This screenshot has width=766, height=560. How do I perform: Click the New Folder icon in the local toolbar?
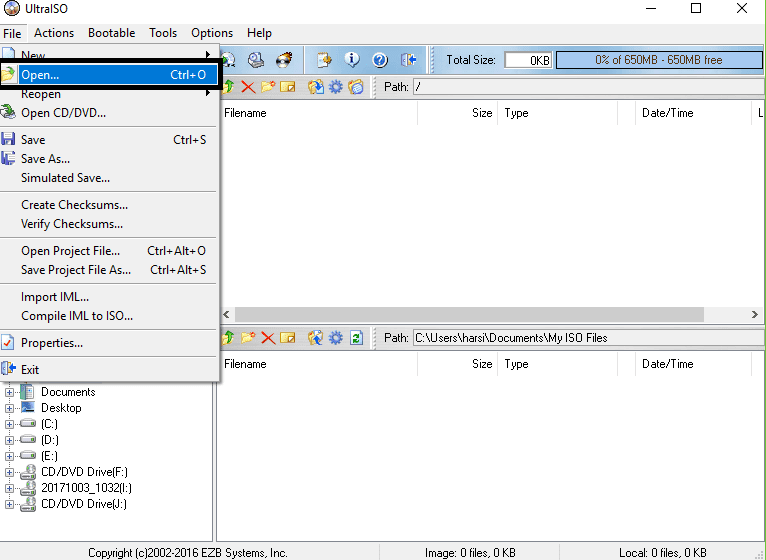pos(248,338)
